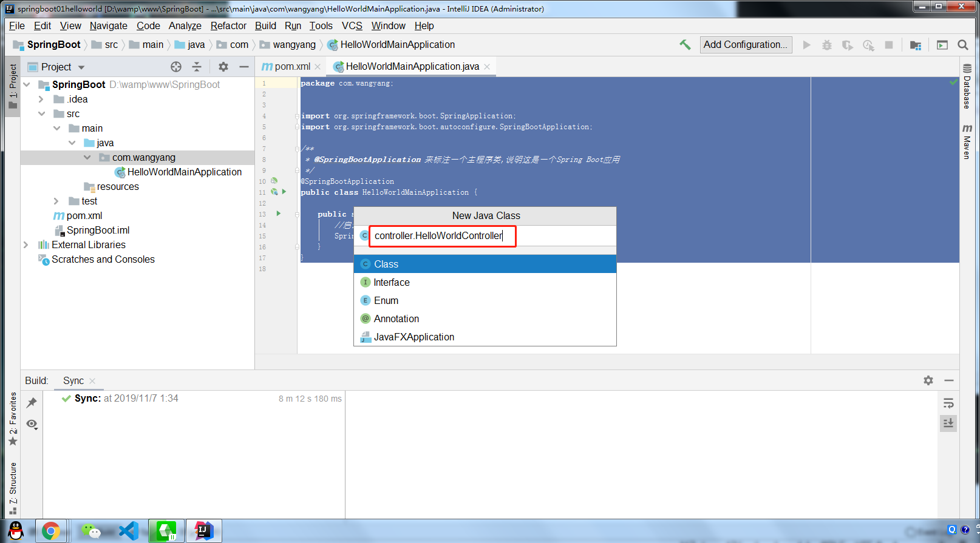
Task: Open the Favorites tool window
Action: pyautogui.click(x=13, y=419)
